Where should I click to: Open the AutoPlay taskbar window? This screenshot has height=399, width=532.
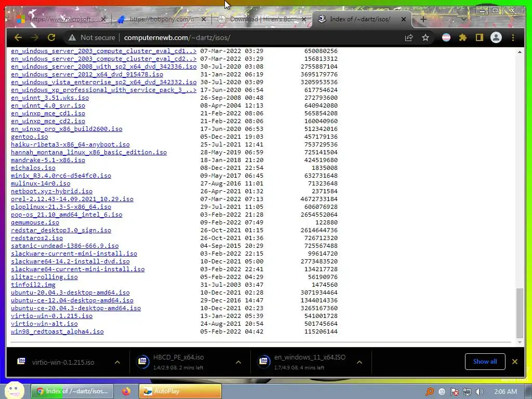point(180,391)
